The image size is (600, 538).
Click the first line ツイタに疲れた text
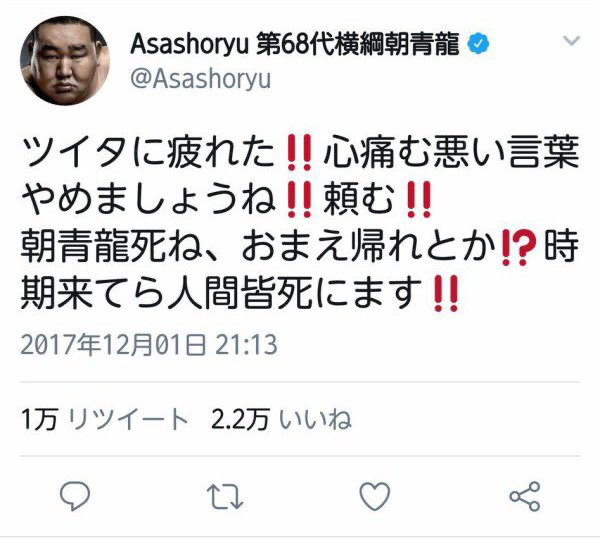[150, 153]
